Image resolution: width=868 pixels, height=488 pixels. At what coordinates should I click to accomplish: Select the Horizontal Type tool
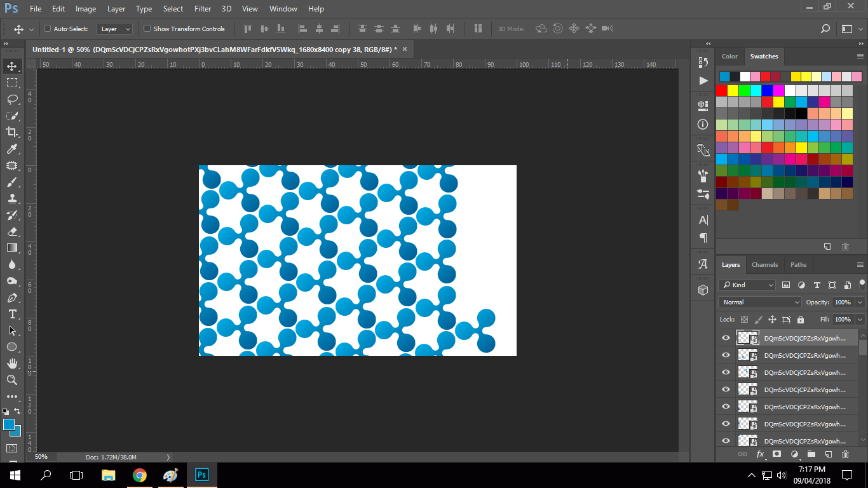pyautogui.click(x=12, y=314)
